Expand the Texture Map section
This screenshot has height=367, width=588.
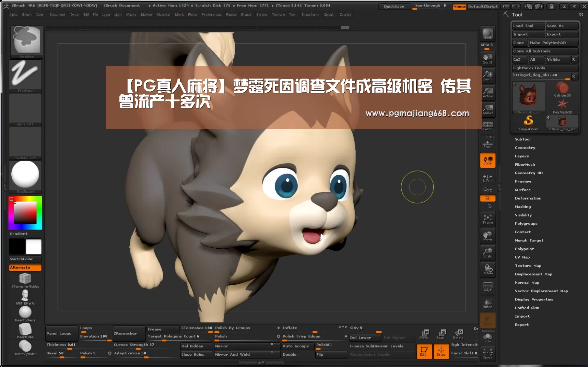528,266
